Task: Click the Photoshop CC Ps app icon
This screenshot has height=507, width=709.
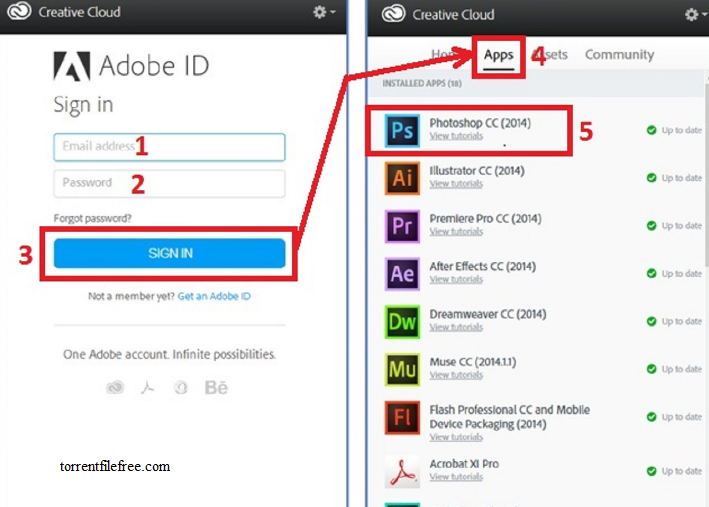Action: pyautogui.click(x=402, y=130)
